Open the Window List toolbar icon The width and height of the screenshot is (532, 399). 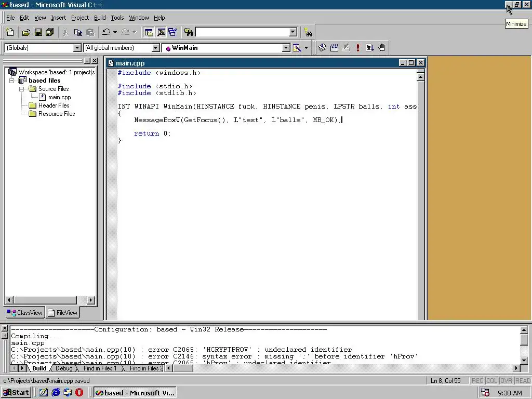[172, 32]
